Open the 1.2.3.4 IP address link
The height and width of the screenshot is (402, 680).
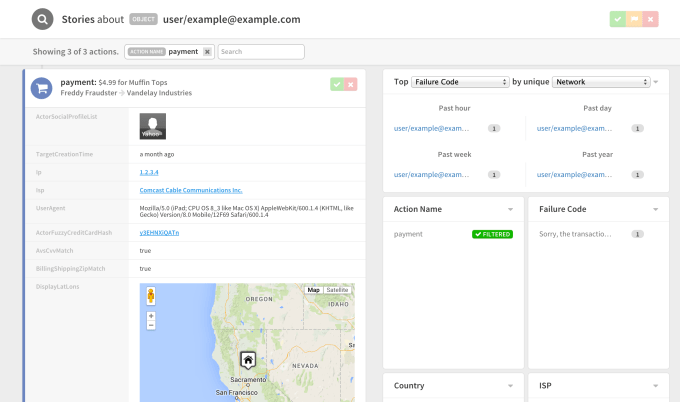coord(151,172)
